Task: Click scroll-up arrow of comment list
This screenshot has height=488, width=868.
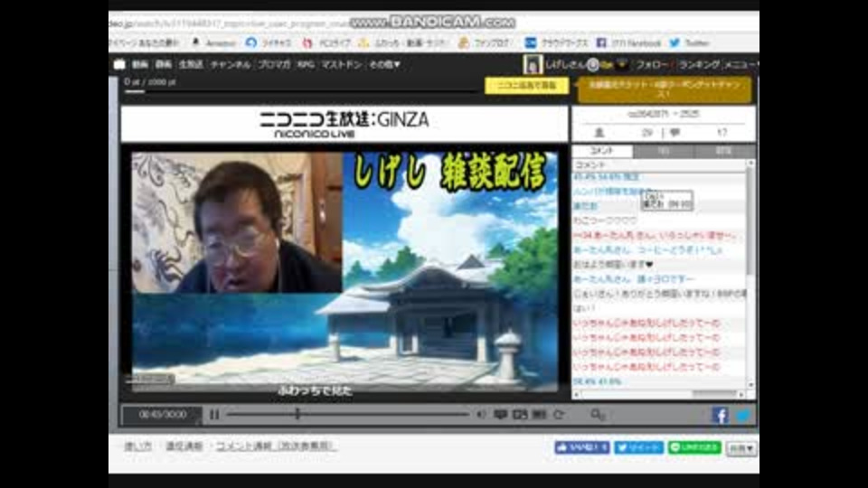Action: point(750,164)
